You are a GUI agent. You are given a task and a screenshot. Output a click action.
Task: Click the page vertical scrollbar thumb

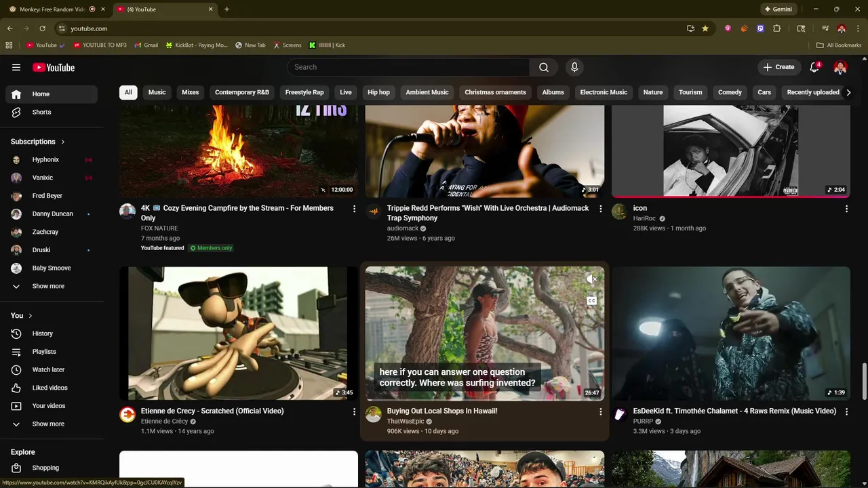864,382
